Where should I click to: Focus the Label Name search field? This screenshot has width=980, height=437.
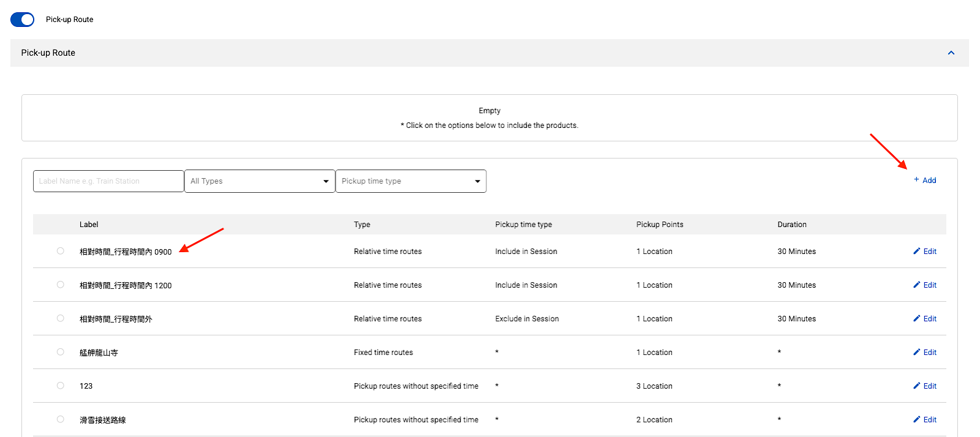point(108,181)
